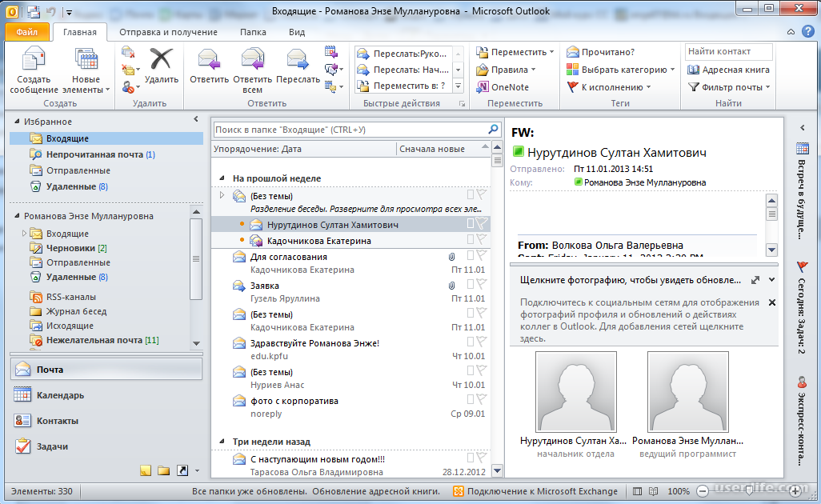Screen dimensions: 821x504
Task: Click quick step Переслать:Руко...
Action: [x=403, y=54]
